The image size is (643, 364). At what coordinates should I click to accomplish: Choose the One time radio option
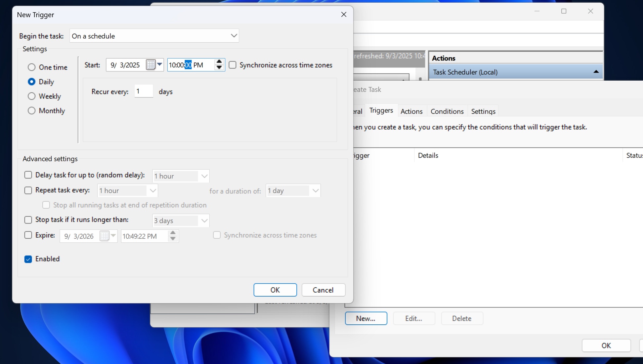click(32, 67)
